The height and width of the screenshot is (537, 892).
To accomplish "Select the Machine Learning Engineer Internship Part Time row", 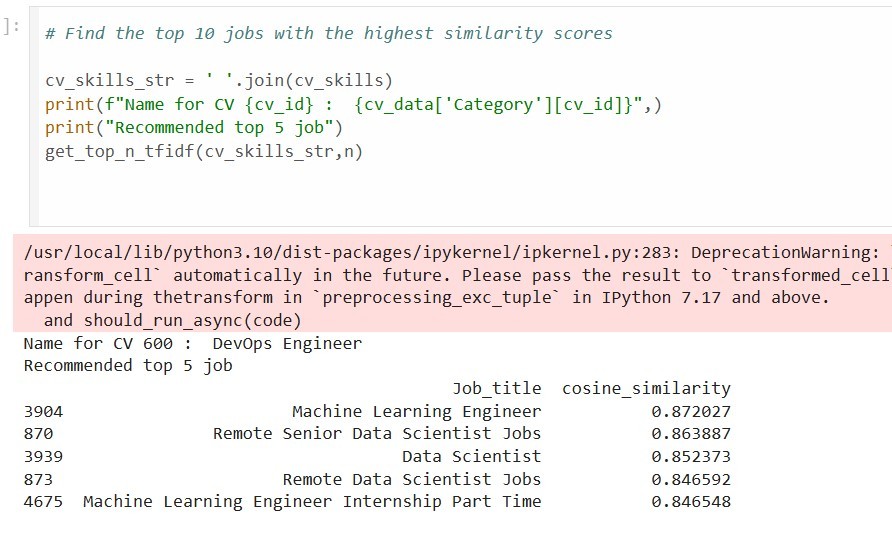I will click(x=377, y=501).
